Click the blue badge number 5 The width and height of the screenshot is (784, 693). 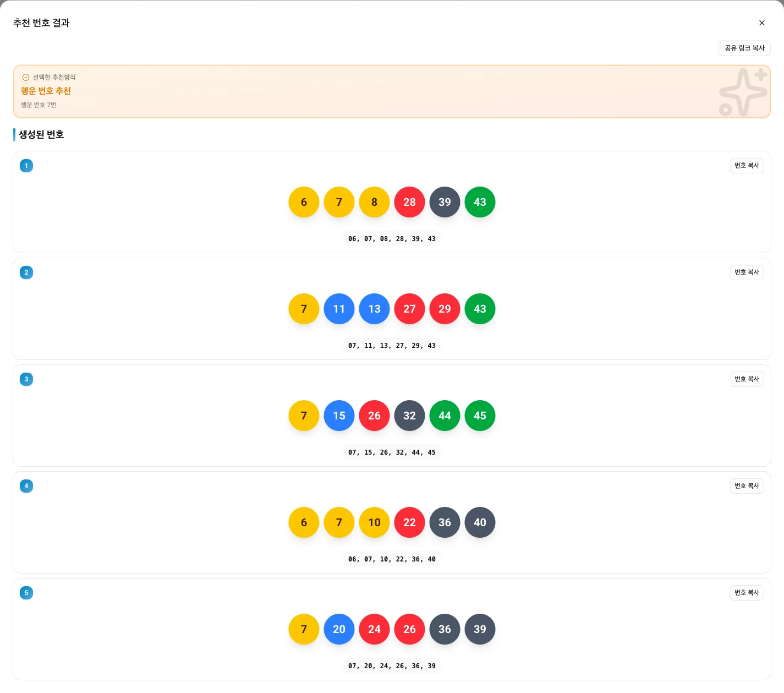[x=26, y=593]
